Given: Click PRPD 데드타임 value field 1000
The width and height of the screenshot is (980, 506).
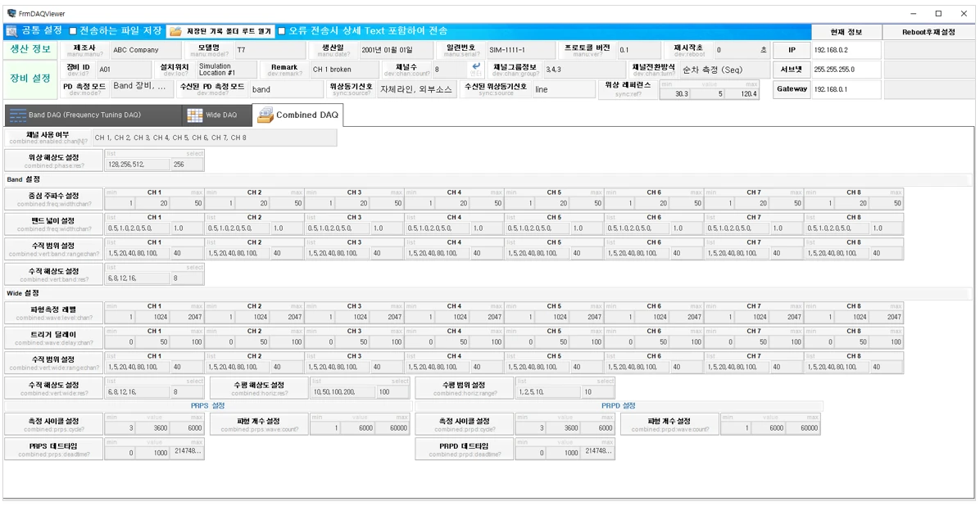Looking at the screenshot, I should coord(564,453).
